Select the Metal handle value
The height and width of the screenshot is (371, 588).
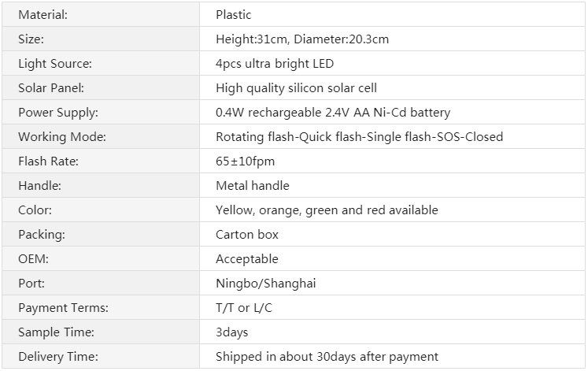tap(253, 186)
